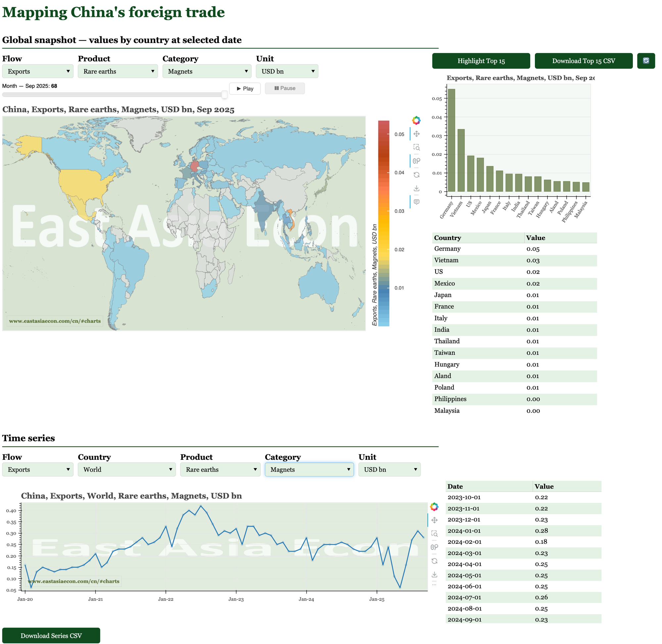
Task: Click the Highlight Top 15 button
Action: [481, 61]
